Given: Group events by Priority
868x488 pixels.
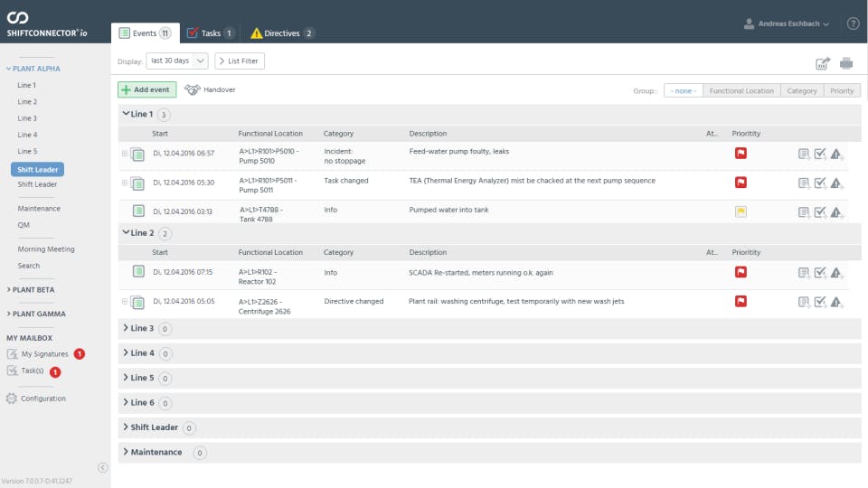Looking at the screenshot, I should 842,90.
